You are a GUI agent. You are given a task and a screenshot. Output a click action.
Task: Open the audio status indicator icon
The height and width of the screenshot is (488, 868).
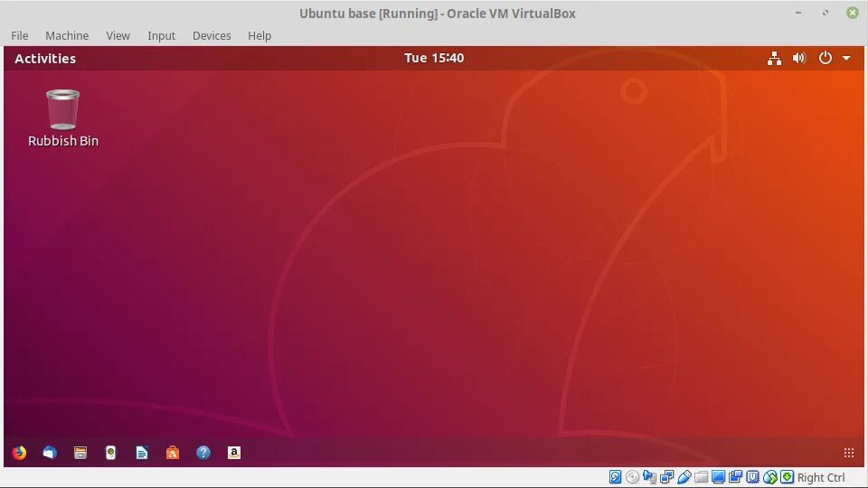coord(649,477)
